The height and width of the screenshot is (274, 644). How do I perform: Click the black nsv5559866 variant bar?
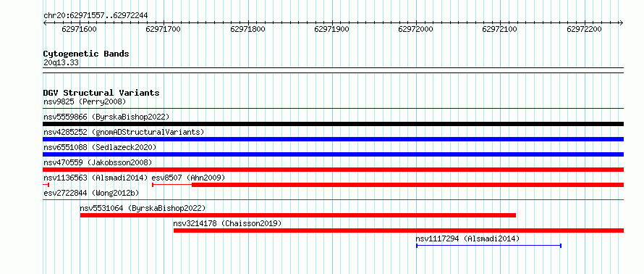tap(333, 124)
